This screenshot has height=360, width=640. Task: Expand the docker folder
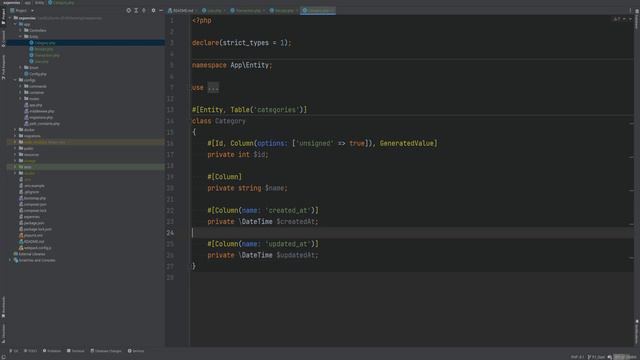15,130
